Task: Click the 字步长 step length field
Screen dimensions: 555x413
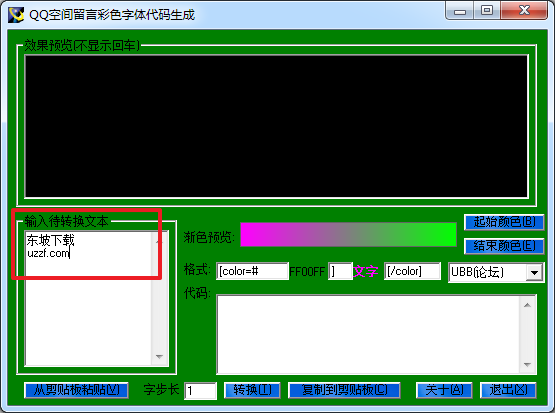Action: click(200, 391)
